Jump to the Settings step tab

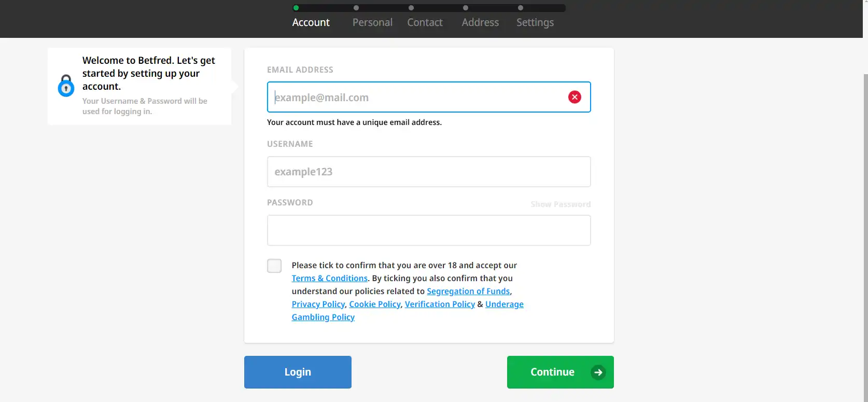[535, 22]
